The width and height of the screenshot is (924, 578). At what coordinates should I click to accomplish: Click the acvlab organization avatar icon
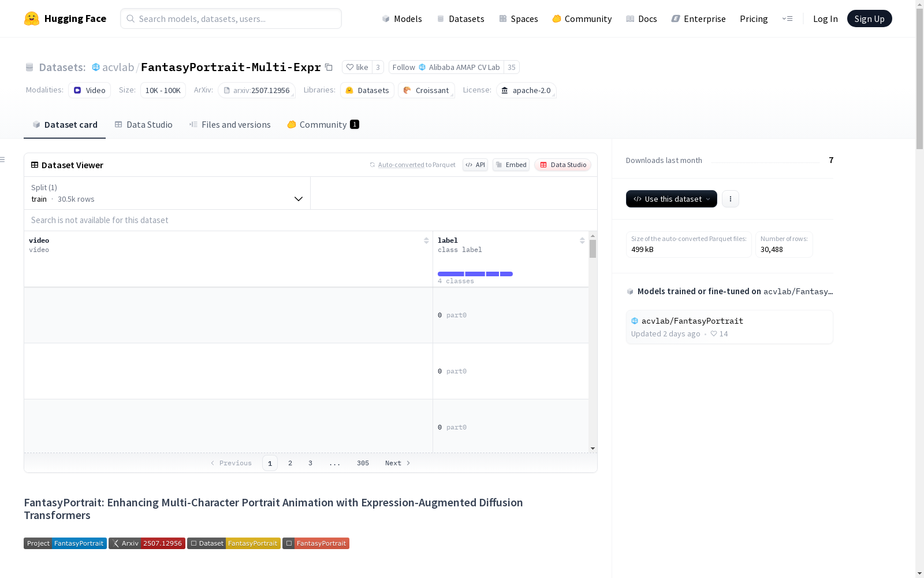(96, 67)
